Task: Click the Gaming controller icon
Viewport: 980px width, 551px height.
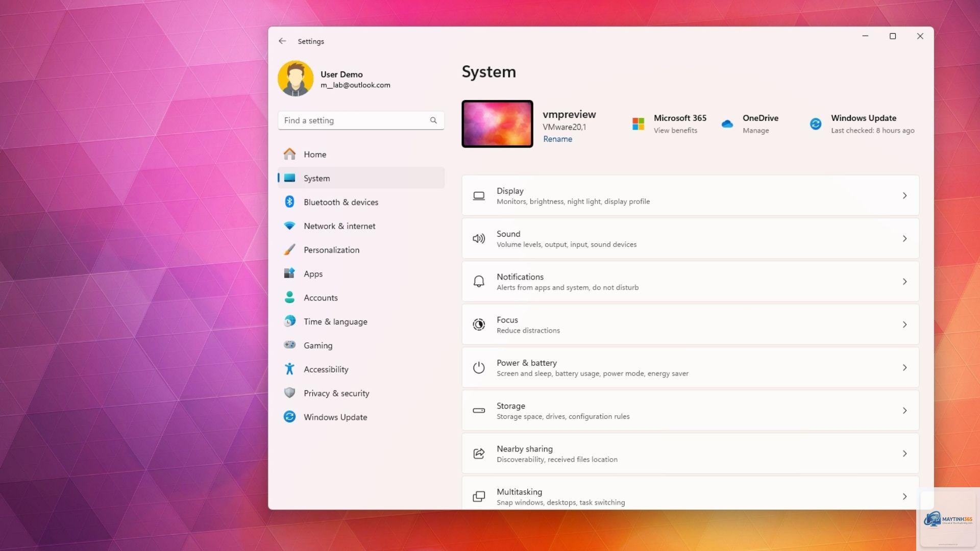Action: tap(289, 345)
